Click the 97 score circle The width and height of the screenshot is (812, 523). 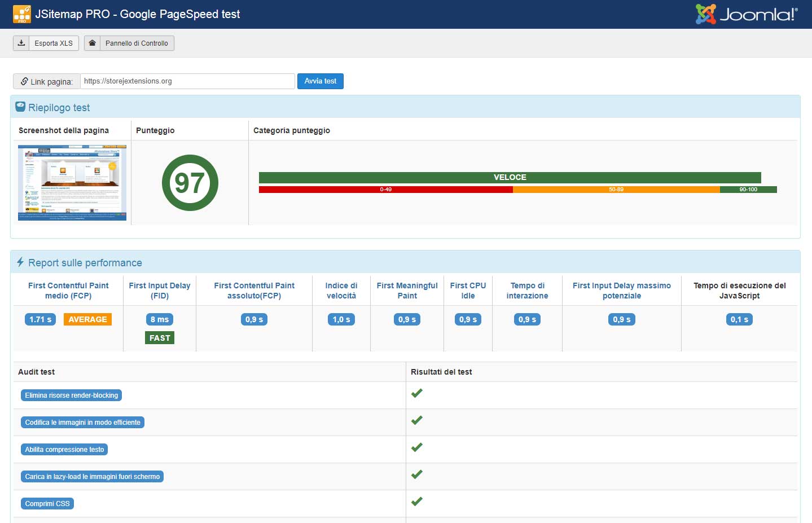click(190, 183)
